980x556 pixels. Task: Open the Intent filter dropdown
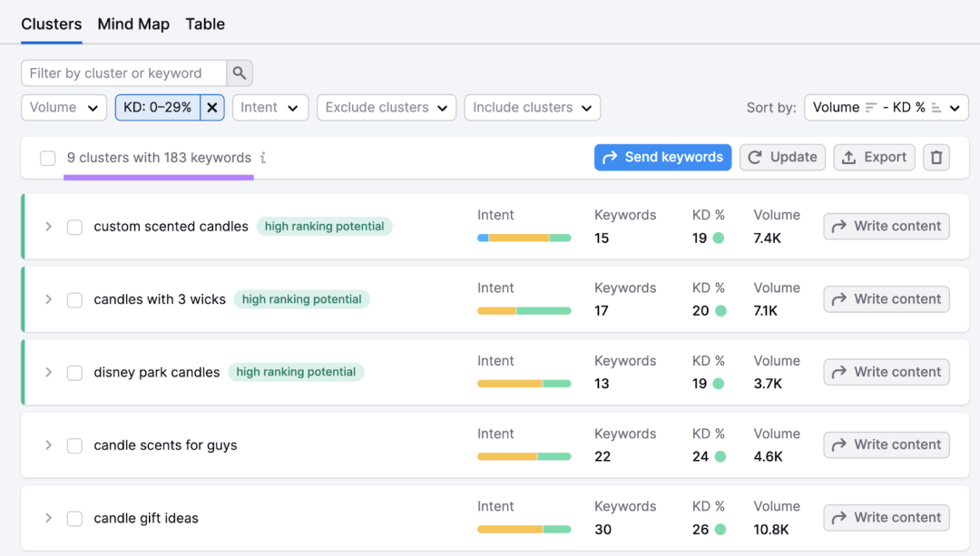[x=270, y=107]
